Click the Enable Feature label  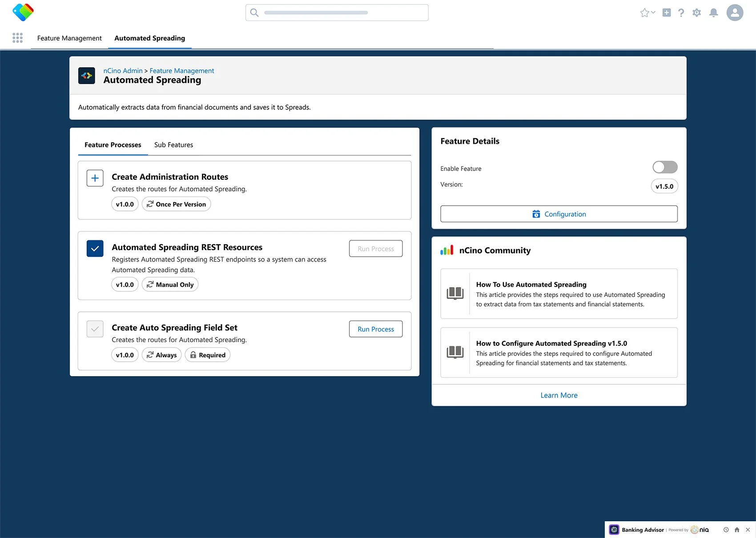tap(461, 169)
